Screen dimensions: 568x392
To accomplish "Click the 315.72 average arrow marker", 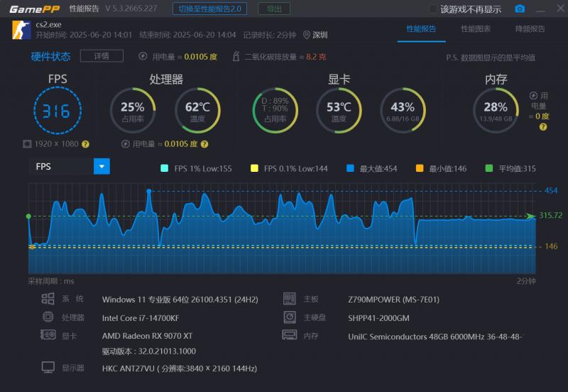I will coord(530,217).
